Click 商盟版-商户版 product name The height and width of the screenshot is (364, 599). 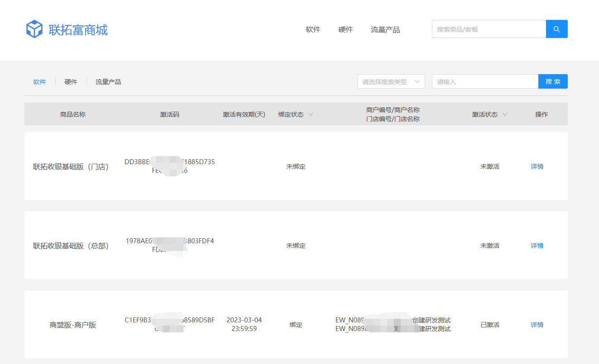point(73,325)
